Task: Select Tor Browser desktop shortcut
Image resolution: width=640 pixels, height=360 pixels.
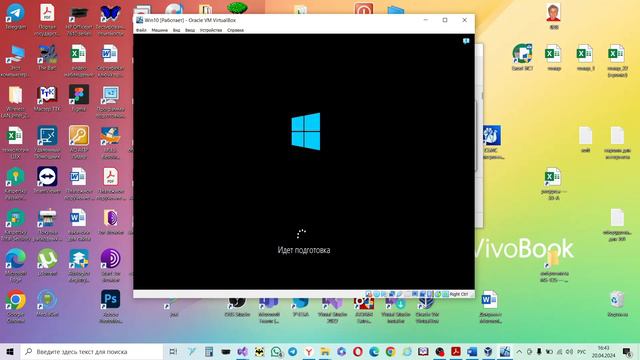Action: point(111,222)
